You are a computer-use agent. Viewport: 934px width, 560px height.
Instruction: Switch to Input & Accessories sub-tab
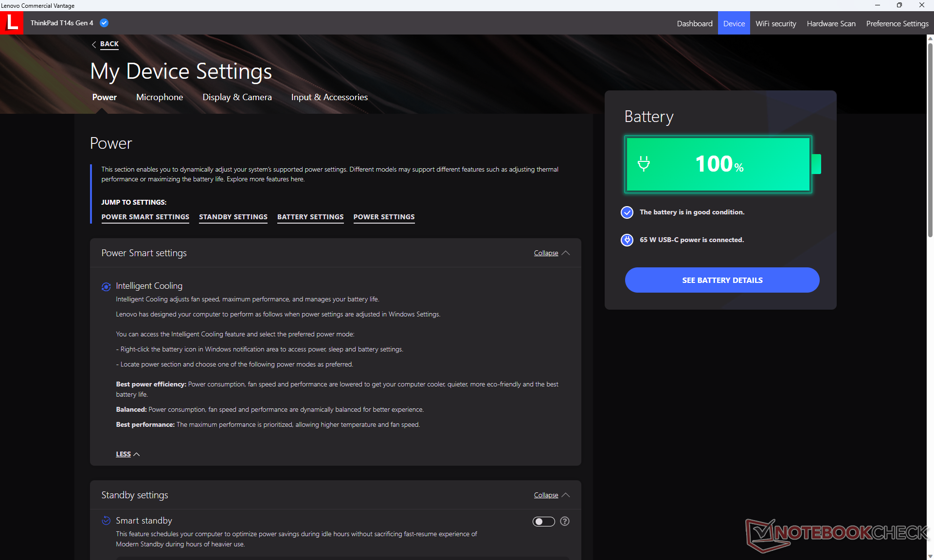(x=329, y=97)
